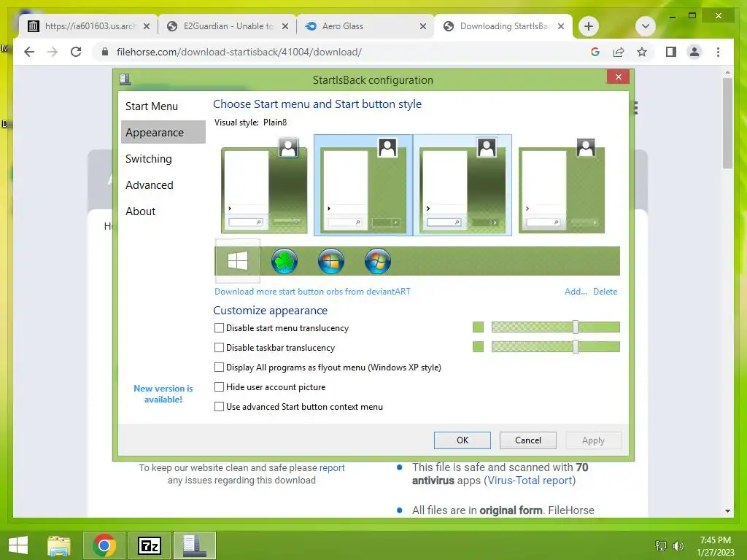Click the Apply button
This screenshot has width=747, height=560.
tap(593, 440)
